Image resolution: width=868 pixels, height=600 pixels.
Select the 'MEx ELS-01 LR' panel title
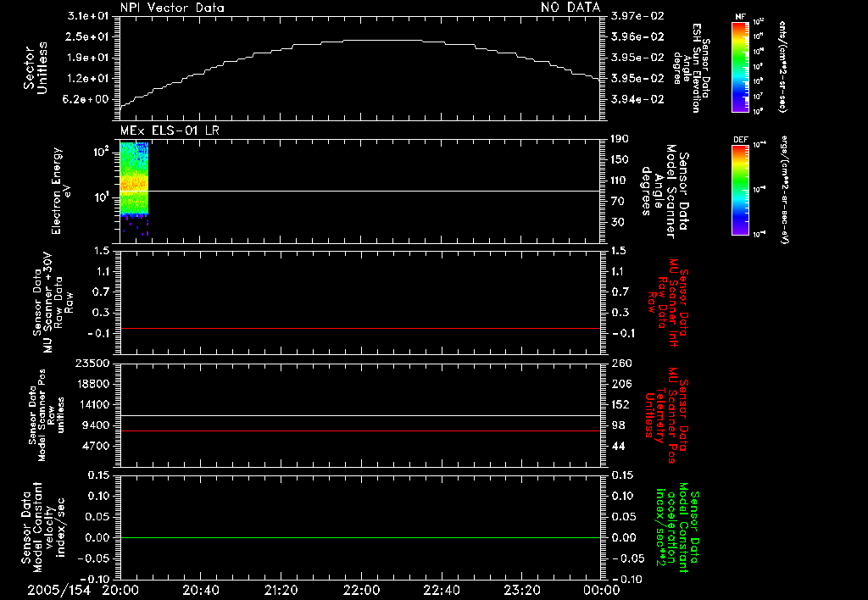(x=170, y=131)
